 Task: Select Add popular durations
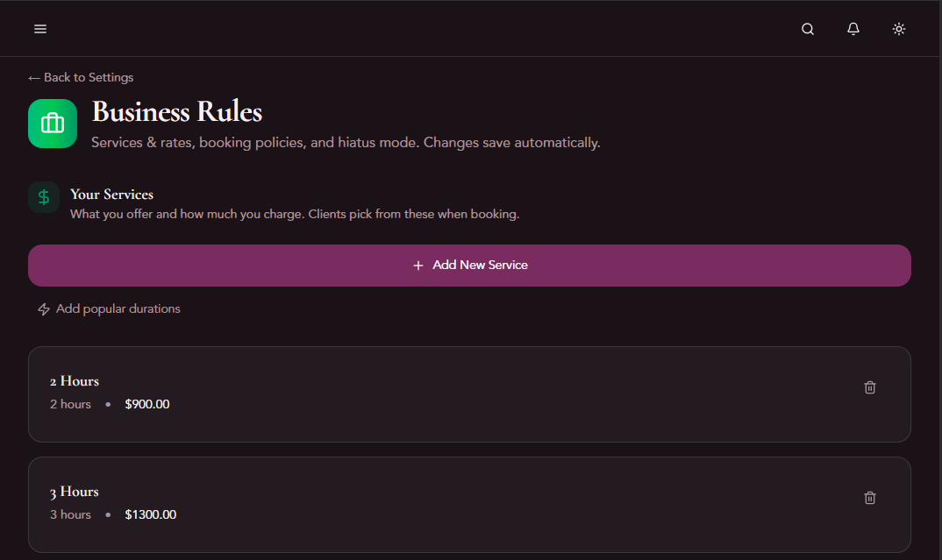tap(118, 308)
